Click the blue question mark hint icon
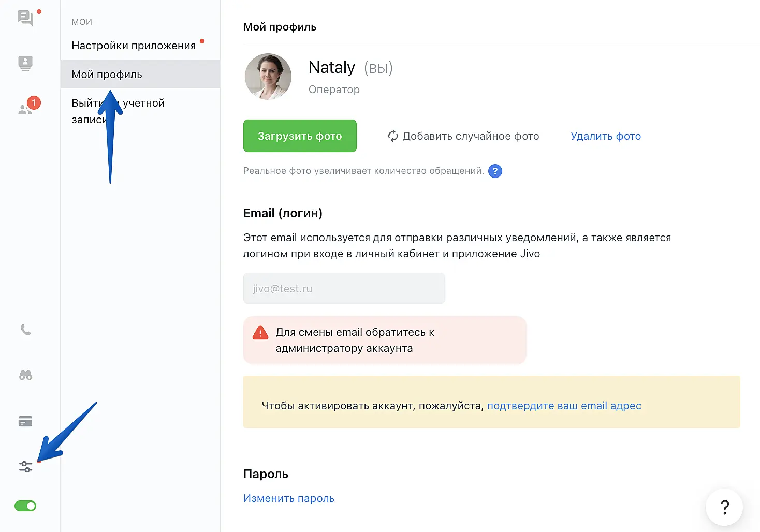Viewport: 760px width, 532px height. click(495, 171)
